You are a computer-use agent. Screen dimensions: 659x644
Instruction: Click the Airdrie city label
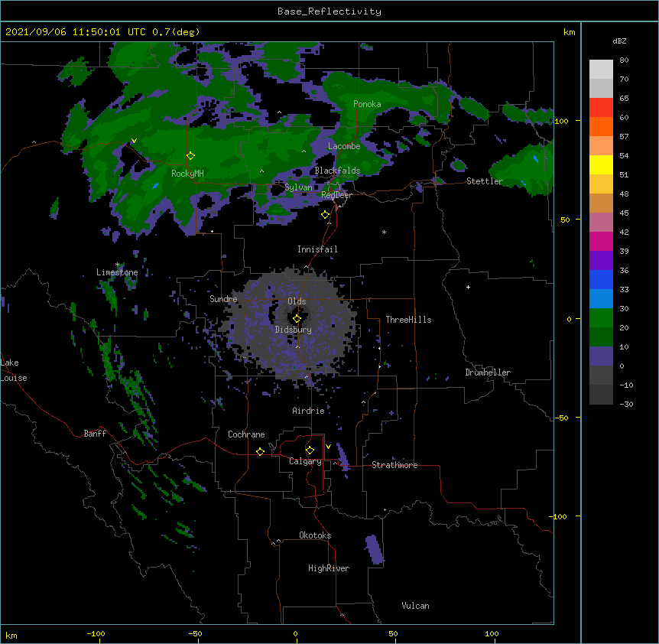308,411
